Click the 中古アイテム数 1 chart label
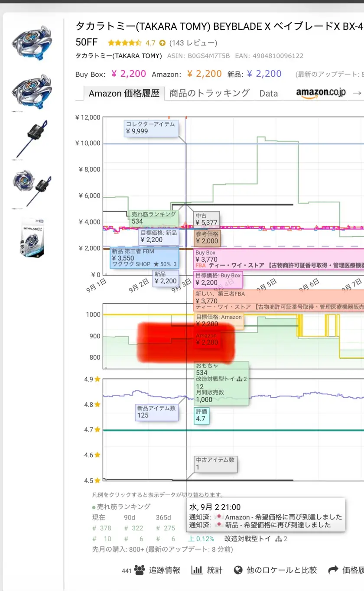364x591 pixels. [x=215, y=464]
